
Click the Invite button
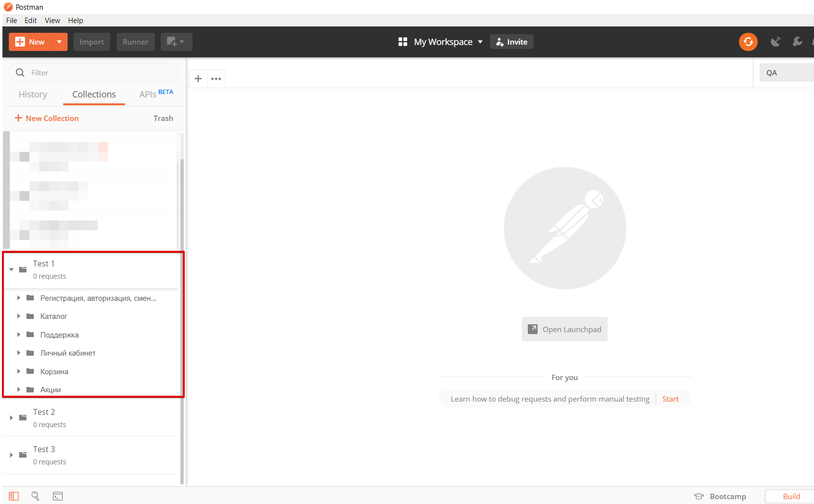pos(512,42)
